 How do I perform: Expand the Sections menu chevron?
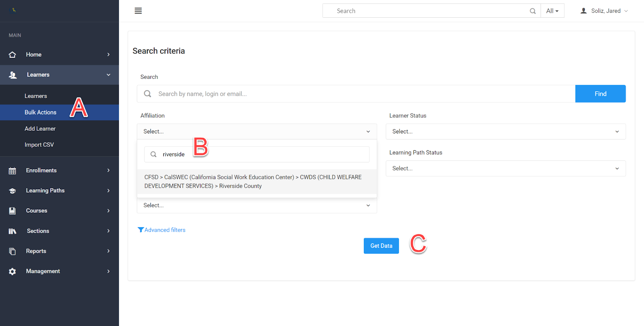pyautogui.click(x=108, y=231)
